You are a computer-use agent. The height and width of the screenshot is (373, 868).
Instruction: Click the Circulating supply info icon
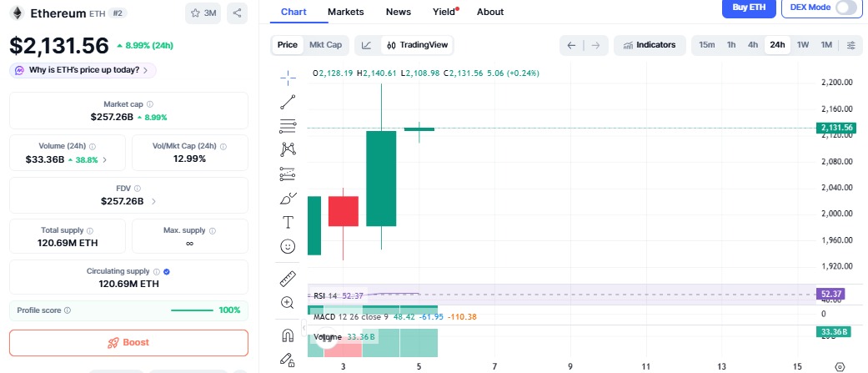(157, 271)
